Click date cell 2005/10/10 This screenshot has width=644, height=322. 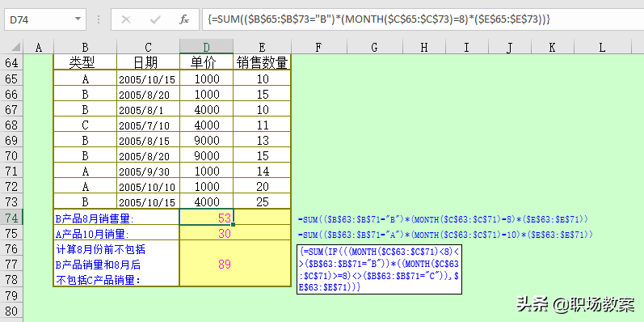click(148, 187)
